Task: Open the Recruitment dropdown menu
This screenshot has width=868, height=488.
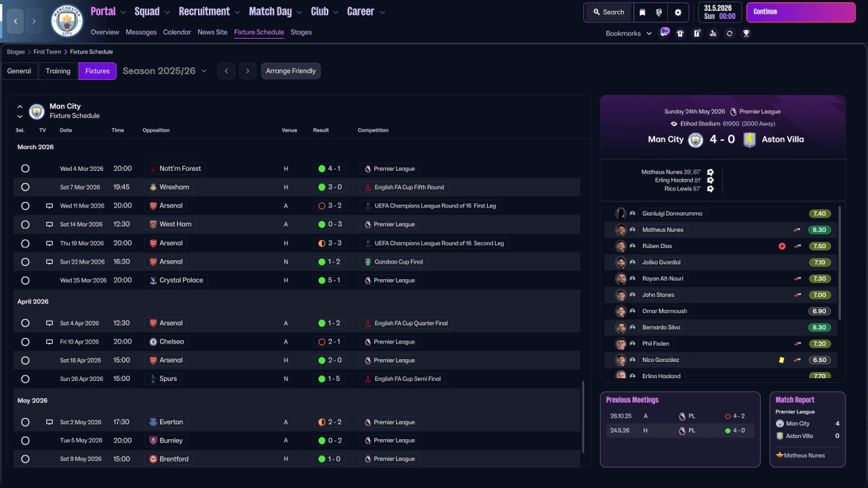Action: click(x=210, y=12)
